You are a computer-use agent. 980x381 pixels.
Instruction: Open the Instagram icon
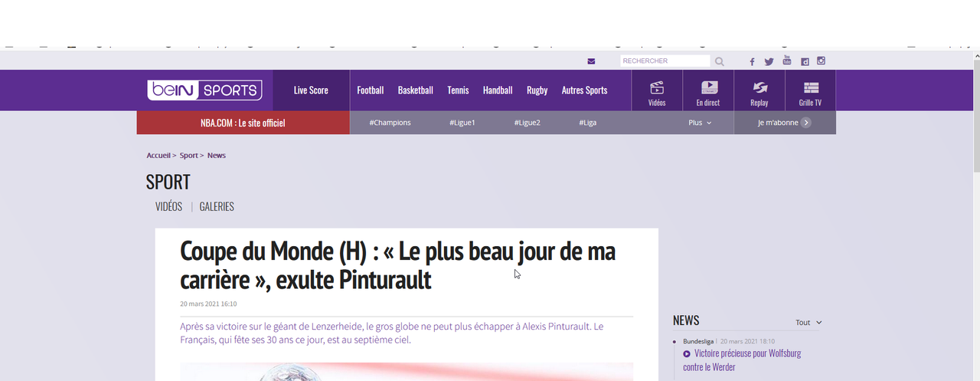tap(821, 61)
